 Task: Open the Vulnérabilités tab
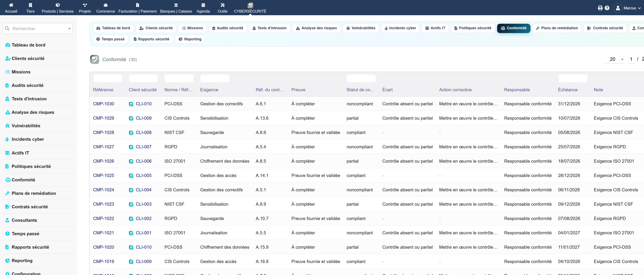[x=361, y=28]
